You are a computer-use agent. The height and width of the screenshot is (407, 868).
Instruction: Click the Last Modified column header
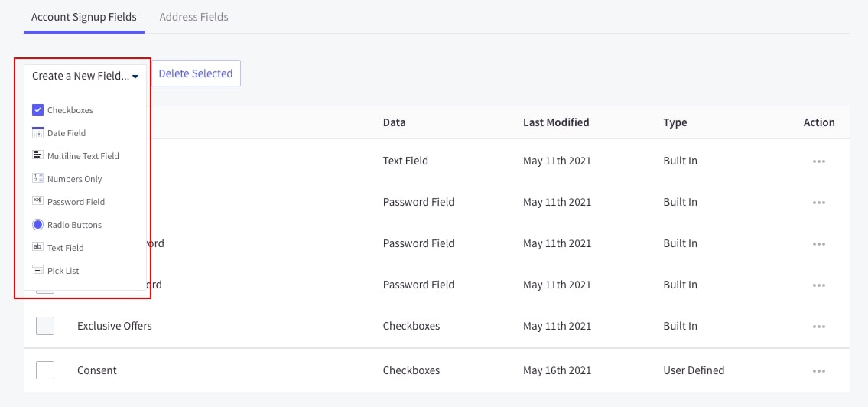[x=556, y=122]
